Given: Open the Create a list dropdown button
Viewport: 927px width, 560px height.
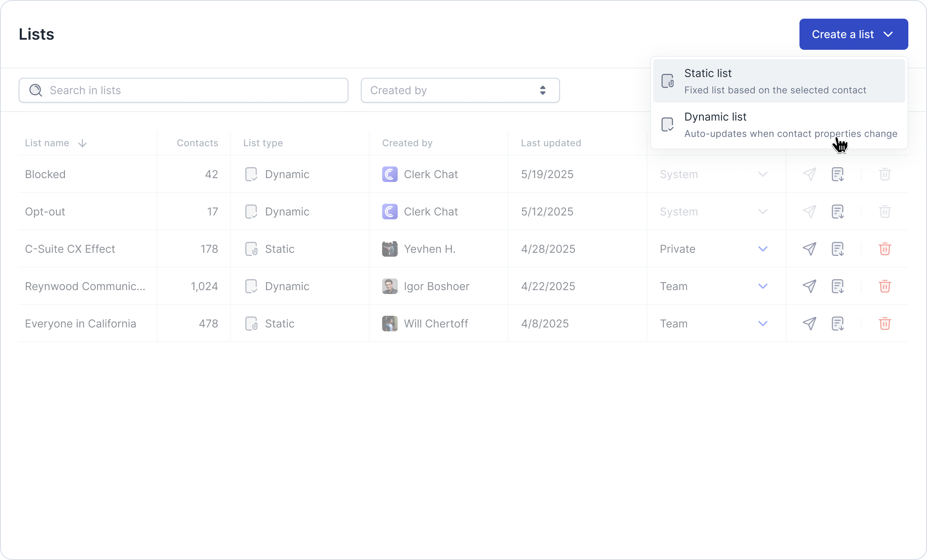Looking at the screenshot, I should (854, 34).
